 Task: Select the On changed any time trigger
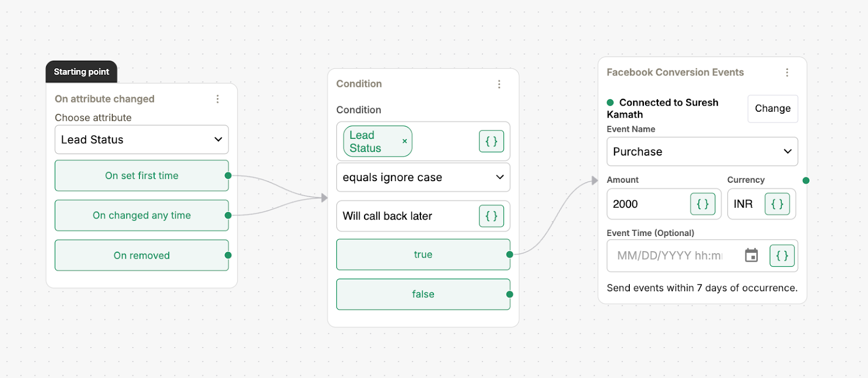(142, 215)
